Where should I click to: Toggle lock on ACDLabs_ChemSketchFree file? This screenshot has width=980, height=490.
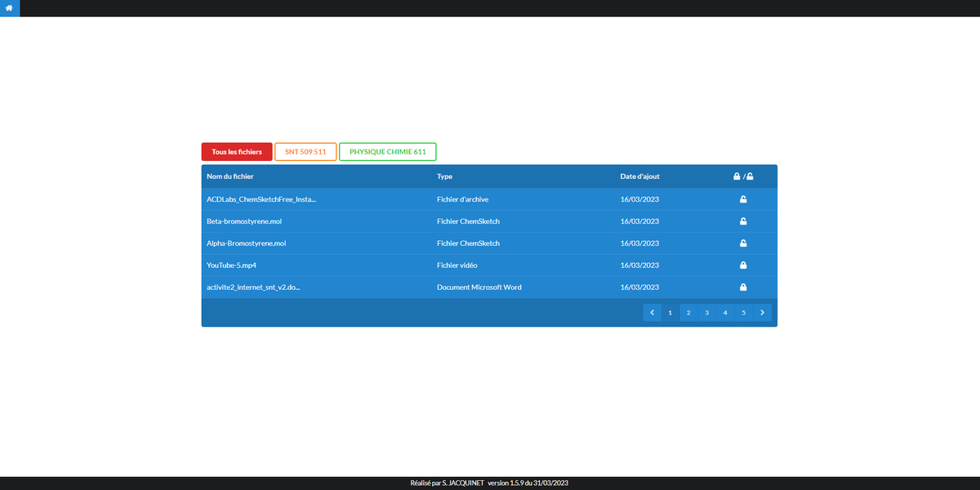[743, 199]
